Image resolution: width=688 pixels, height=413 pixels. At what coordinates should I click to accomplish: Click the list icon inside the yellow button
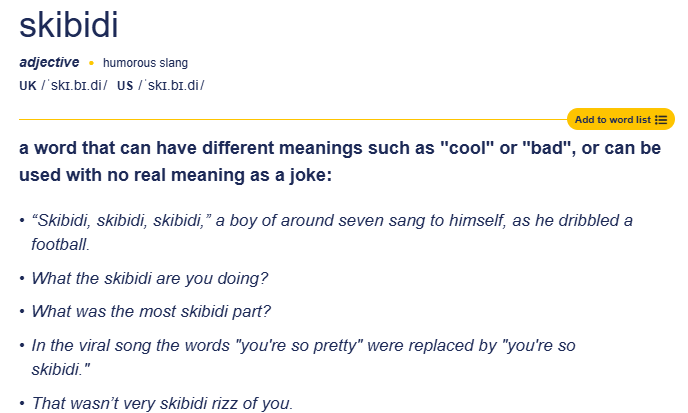[661, 120]
